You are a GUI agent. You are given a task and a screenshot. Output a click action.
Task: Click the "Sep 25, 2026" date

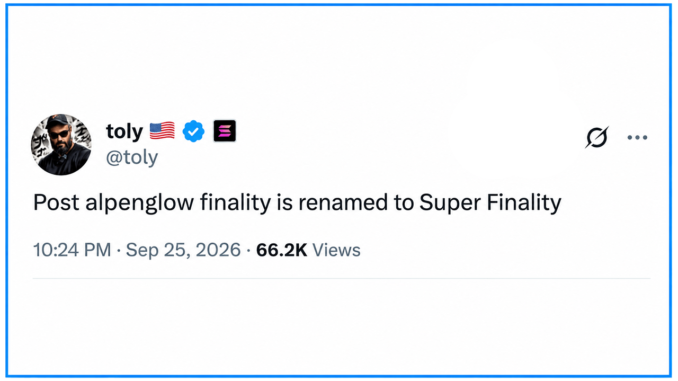click(x=183, y=250)
